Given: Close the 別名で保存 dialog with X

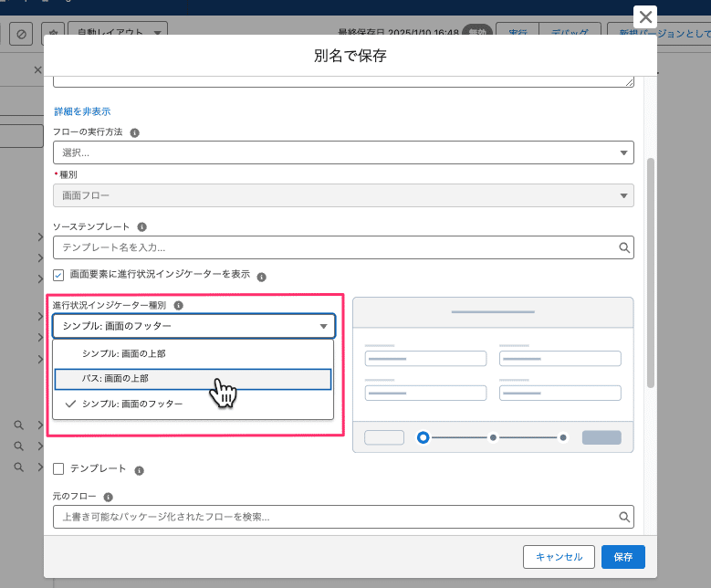Looking at the screenshot, I should click(x=645, y=17).
